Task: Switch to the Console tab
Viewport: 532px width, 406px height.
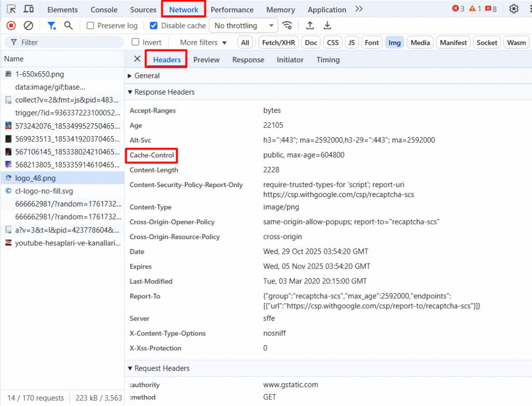Action: pos(104,9)
